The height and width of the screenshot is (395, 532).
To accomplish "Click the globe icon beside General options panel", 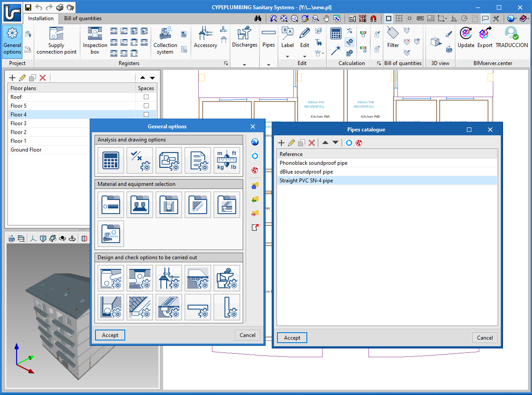I will pos(255,142).
